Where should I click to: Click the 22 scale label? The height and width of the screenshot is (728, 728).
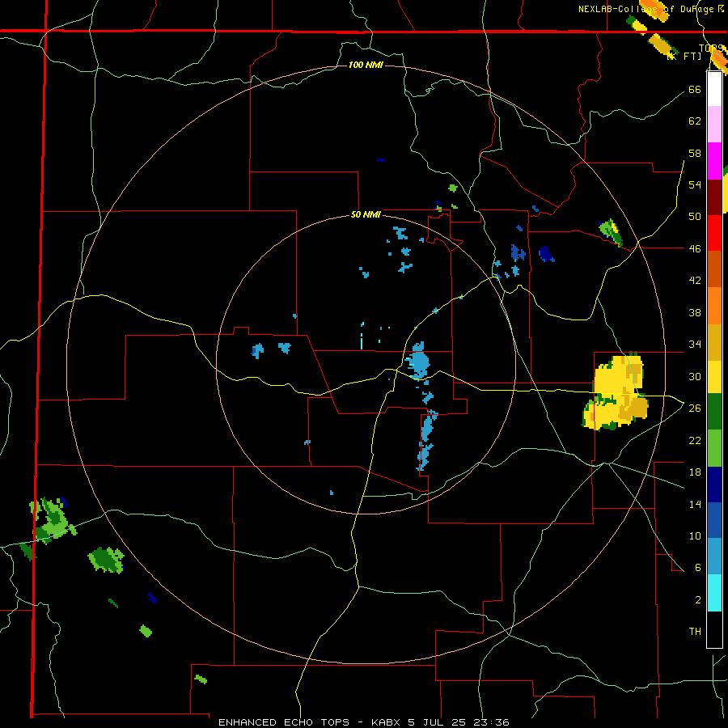tap(695, 440)
